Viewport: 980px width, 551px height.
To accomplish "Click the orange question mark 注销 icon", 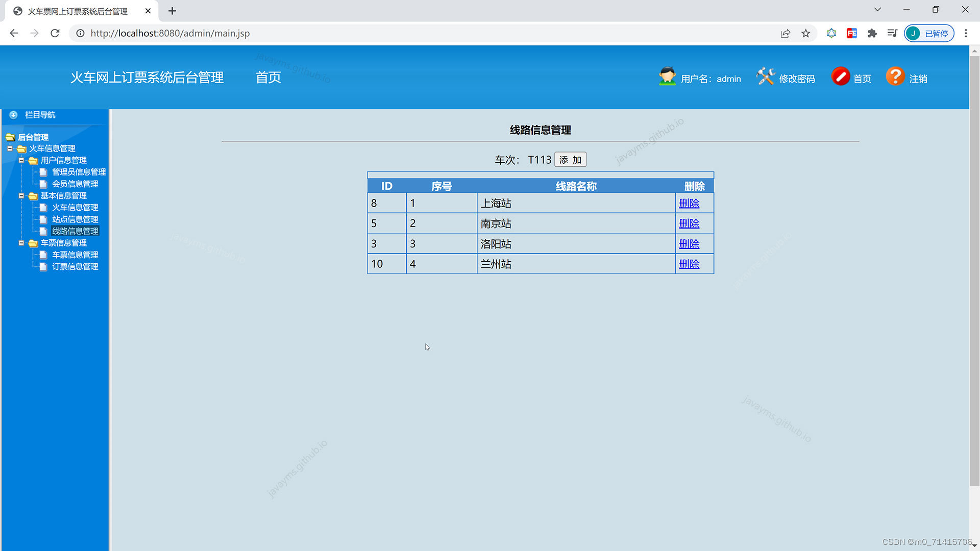I will [895, 77].
